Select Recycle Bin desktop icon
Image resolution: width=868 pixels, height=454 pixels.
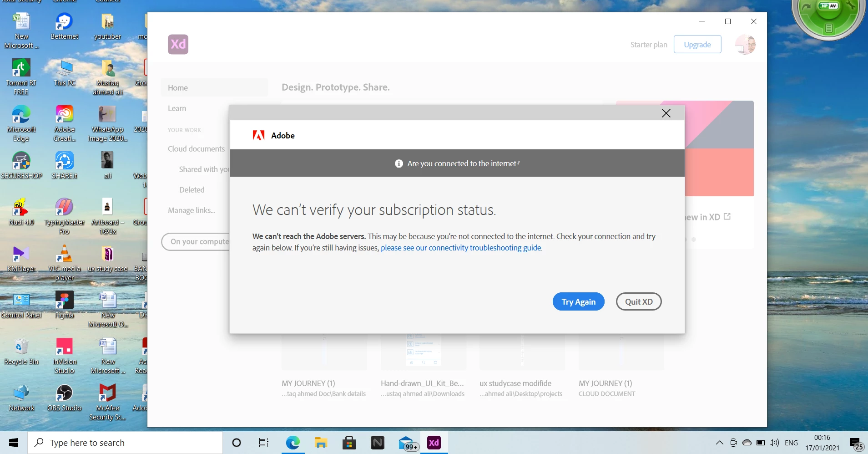21,352
